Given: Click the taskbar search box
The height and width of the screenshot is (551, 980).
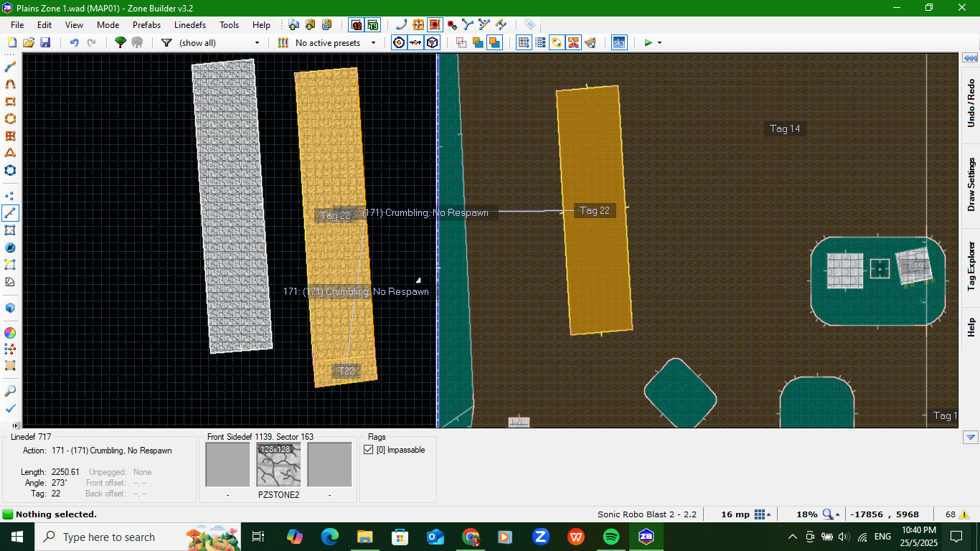Looking at the screenshot, I should [x=138, y=537].
